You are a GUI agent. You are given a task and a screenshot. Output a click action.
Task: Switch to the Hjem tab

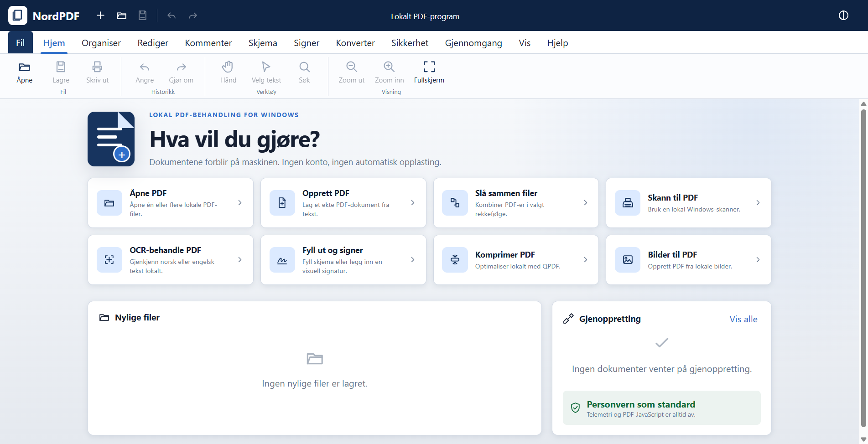(x=54, y=42)
